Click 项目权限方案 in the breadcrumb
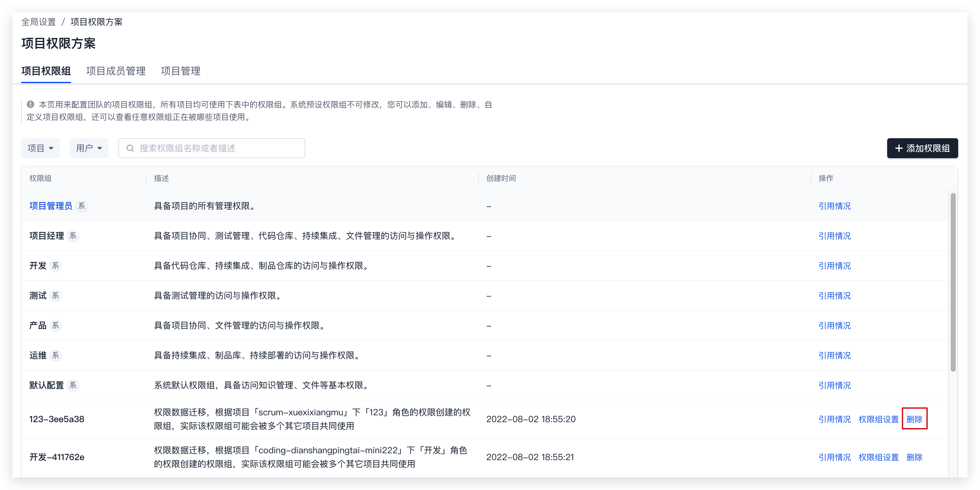This screenshot has height=490, width=980. pos(97,22)
